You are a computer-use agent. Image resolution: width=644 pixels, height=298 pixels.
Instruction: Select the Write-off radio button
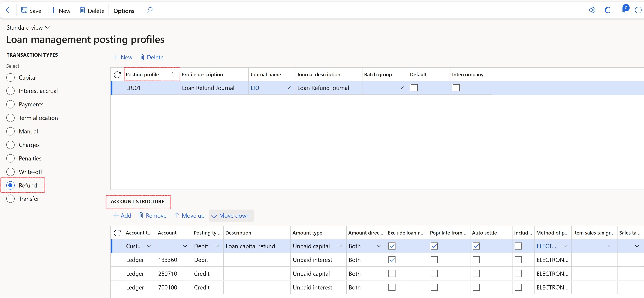pos(11,172)
